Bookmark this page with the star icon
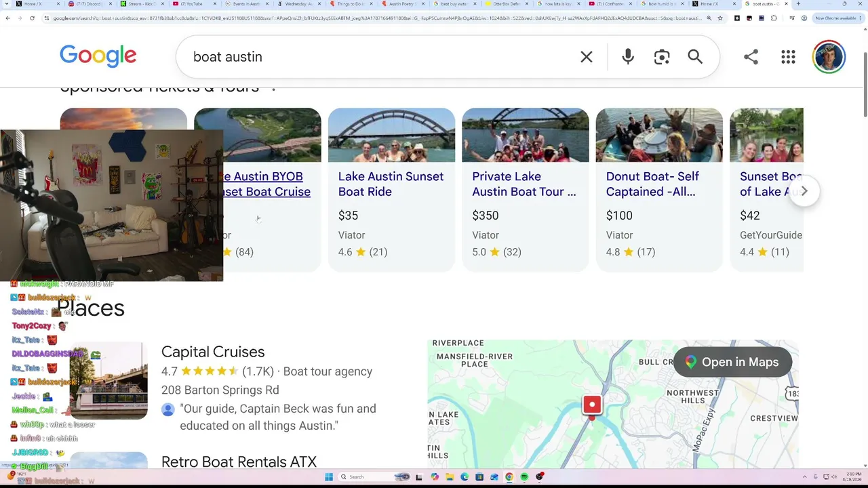Viewport: 868px width, 488px height. click(x=720, y=18)
